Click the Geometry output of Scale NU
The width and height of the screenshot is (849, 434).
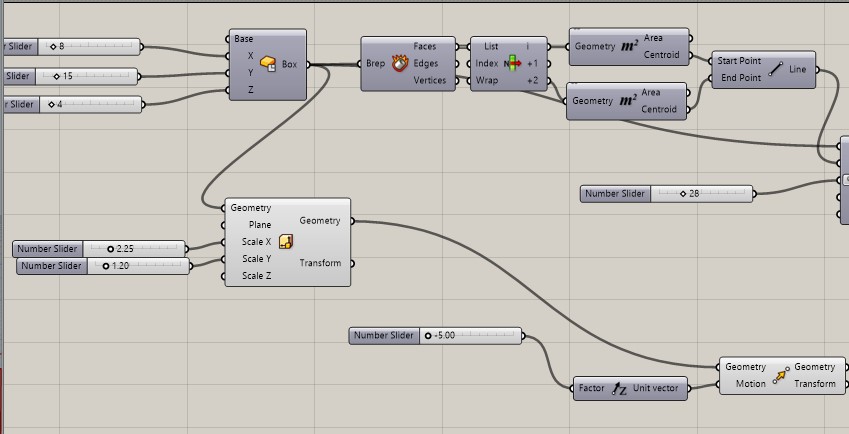(320, 221)
